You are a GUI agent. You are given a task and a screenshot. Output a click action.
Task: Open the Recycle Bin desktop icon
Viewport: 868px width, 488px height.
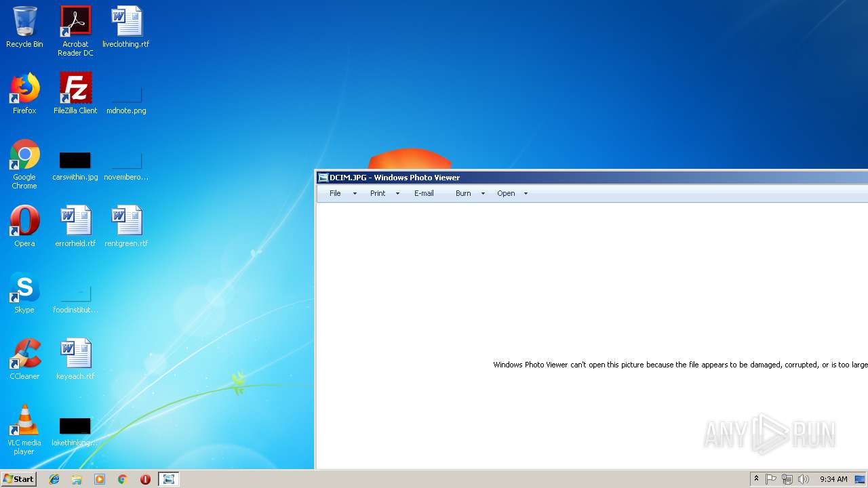pos(24,27)
